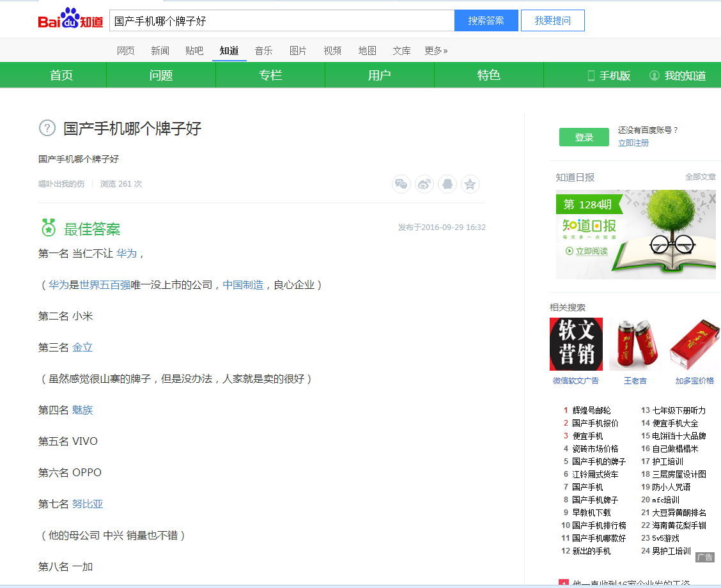The width and height of the screenshot is (721, 588).
Task: Open related search 电饼铛十大品牌
Action: click(679, 436)
